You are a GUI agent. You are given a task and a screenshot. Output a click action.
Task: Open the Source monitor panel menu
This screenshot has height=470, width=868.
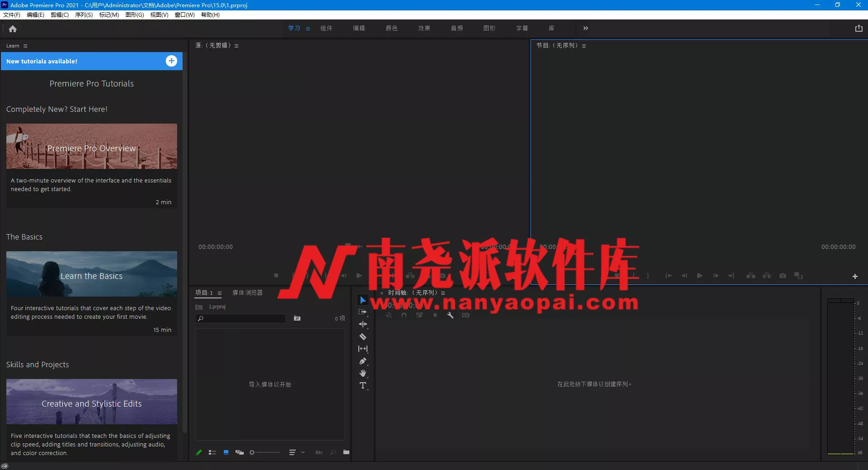coord(236,46)
